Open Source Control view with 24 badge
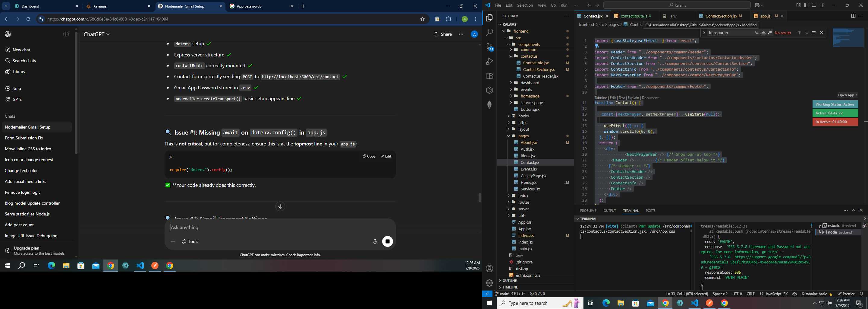Screen dimensions: 868x309 click(x=489, y=47)
